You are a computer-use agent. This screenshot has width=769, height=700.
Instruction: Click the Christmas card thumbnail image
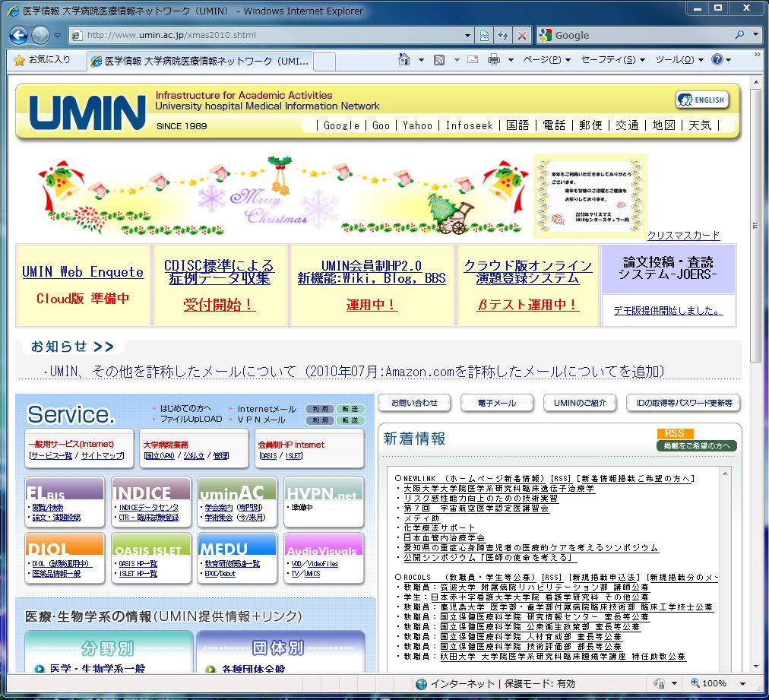[590, 195]
